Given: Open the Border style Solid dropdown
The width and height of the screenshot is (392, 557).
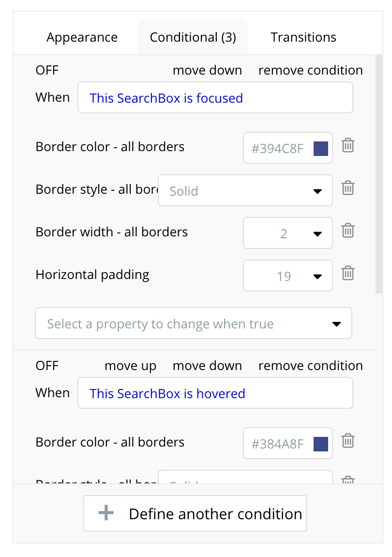Looking at the screenshot, I should 245,190.
